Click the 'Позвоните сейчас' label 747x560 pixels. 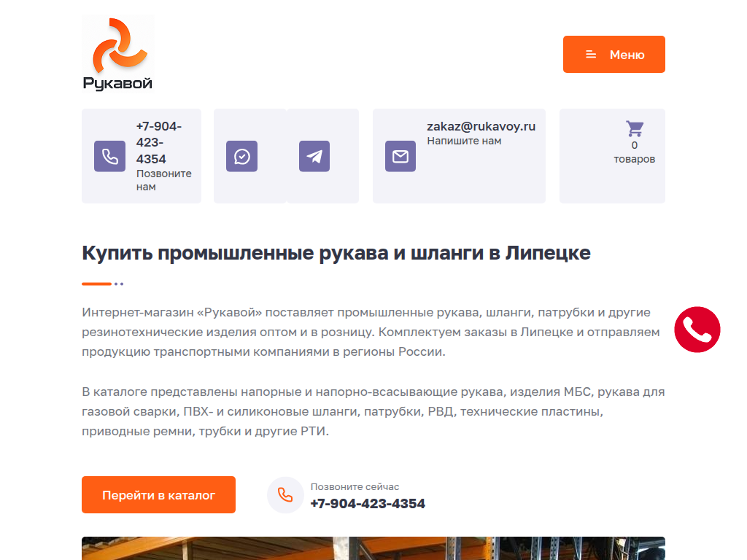point(355,486)
